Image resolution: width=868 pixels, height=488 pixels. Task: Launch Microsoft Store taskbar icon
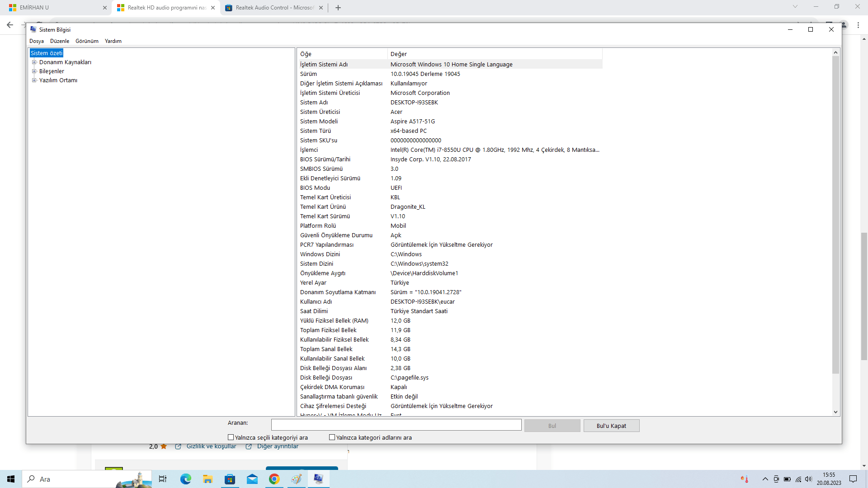230,479
